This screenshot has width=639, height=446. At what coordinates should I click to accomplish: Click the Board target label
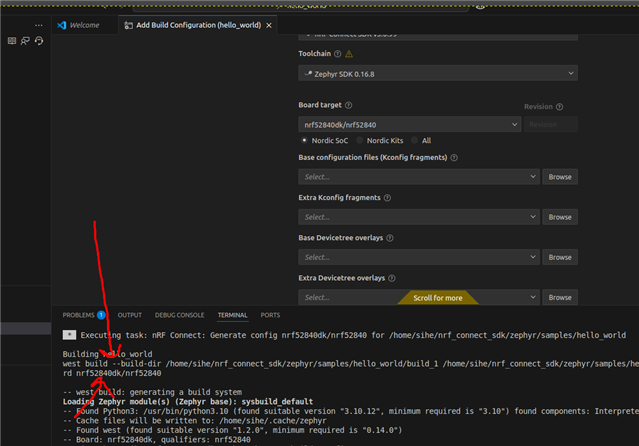coord(320,105)
